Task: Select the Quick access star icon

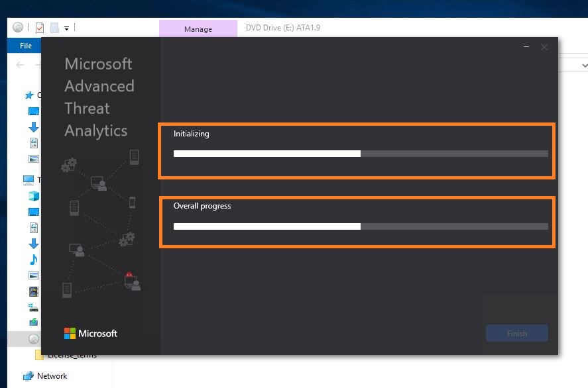Action: pyautogui.click(x=29, y=95)
